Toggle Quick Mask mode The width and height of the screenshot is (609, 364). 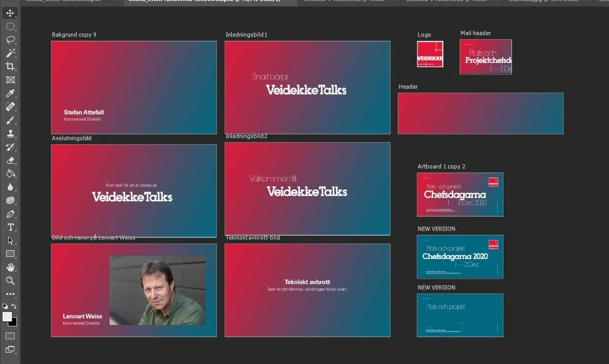10,336
